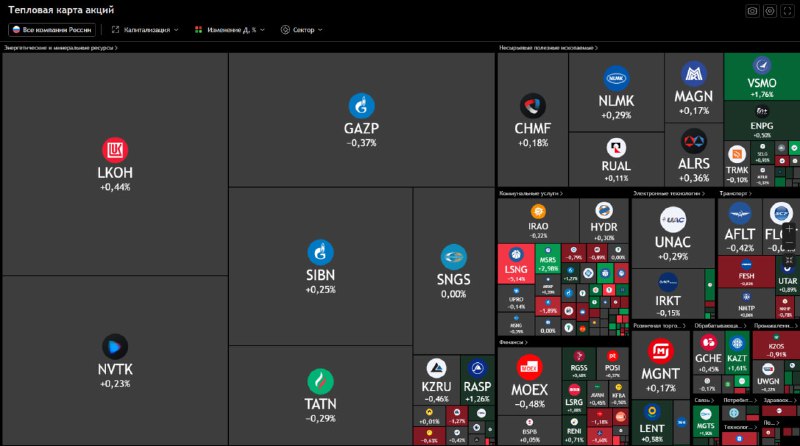The width and height of the screenshot is (800, 446).
Task: Select the UWGN tile
Action: (768, 377)
